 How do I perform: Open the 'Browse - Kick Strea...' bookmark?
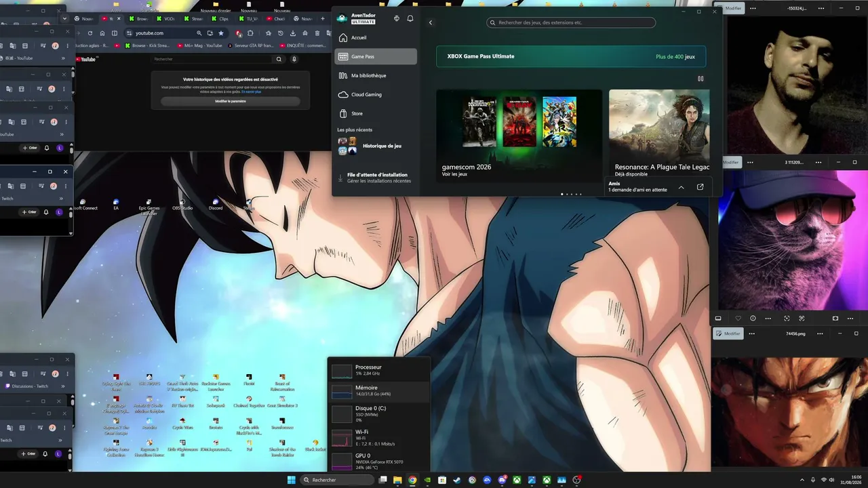147,45
